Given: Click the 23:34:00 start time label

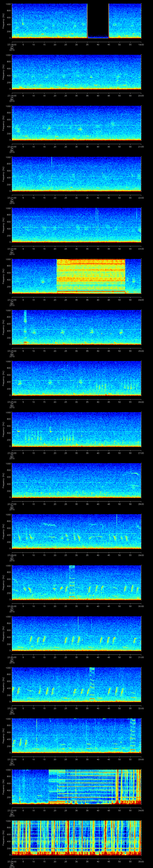Looking at the screenshot, I should click(x=12, y=861).
